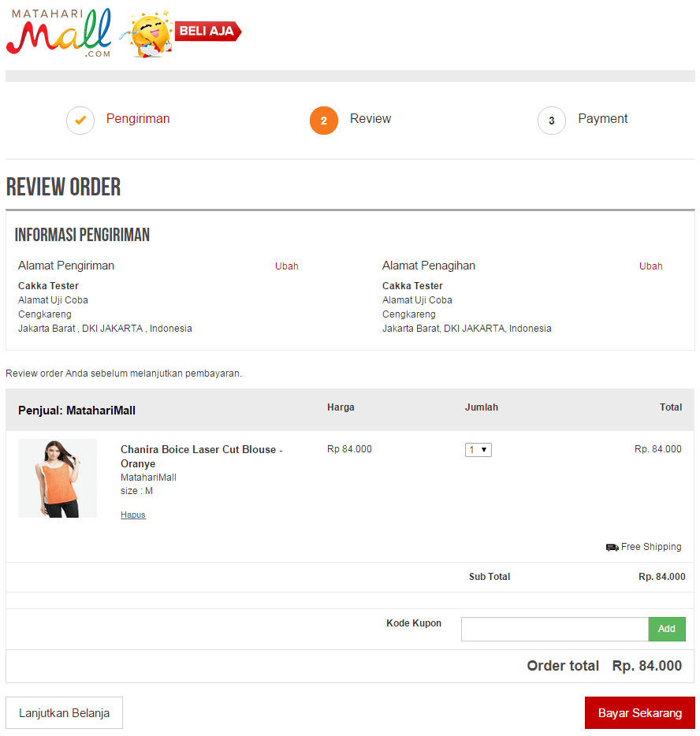The image size is (700, 736).
Task: Click the 'Total' column header
Action: click(x=671, y=407)
